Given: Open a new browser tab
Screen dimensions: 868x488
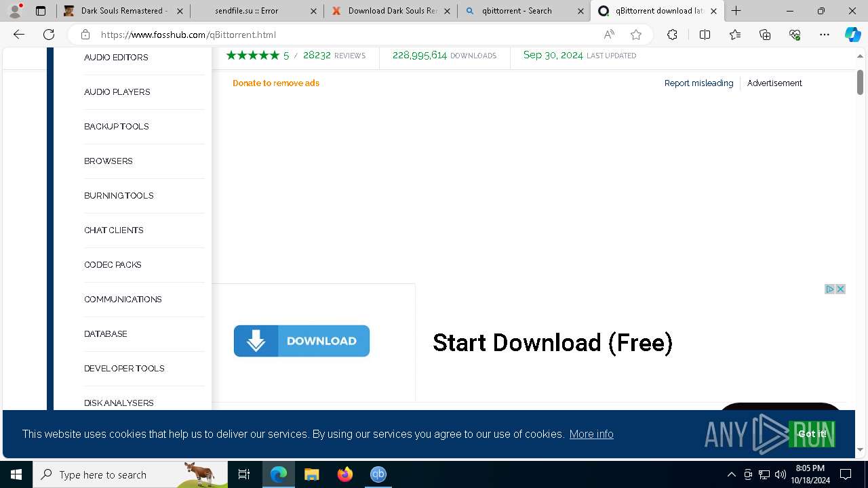Looking at the screenshot, I should [x=736, y=11].
